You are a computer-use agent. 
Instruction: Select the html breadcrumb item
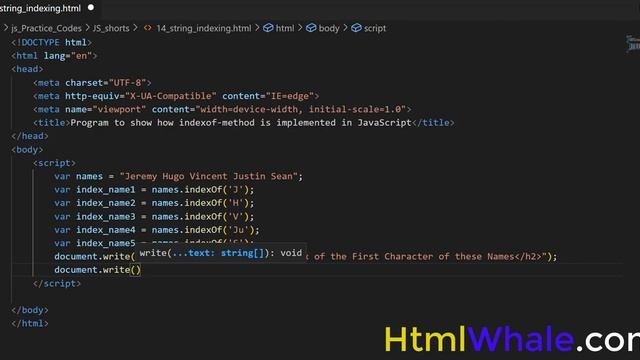285,28
